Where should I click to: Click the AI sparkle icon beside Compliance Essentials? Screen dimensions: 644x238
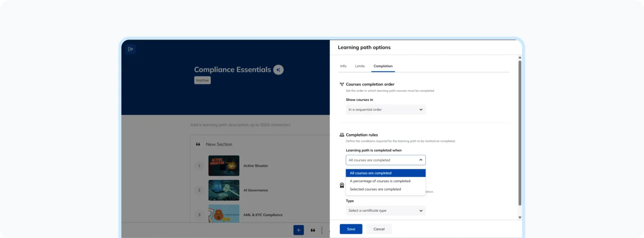(278, 70)
